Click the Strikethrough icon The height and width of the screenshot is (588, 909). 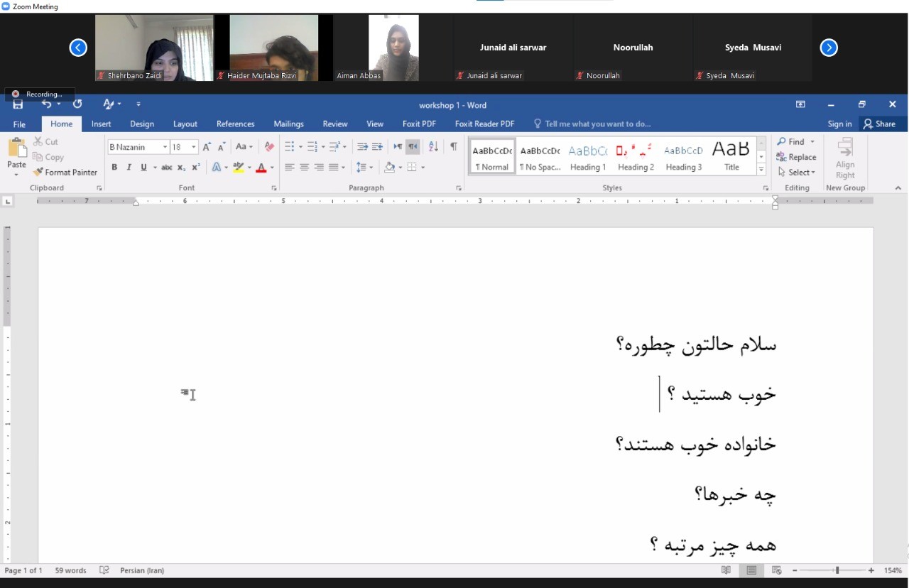pyautogui.click(x=166, y=168)
